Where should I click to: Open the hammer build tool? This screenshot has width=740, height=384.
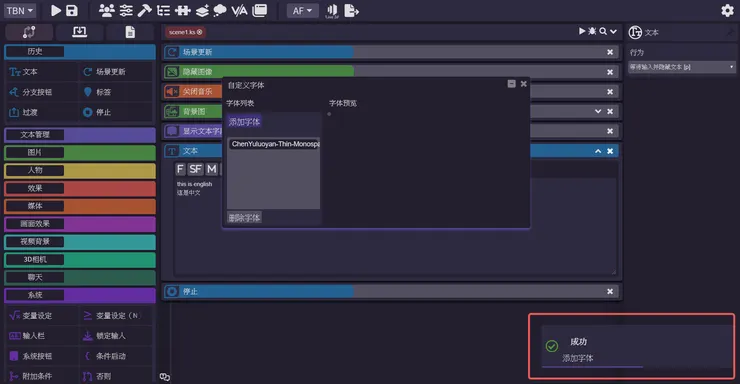coord(144,10)
